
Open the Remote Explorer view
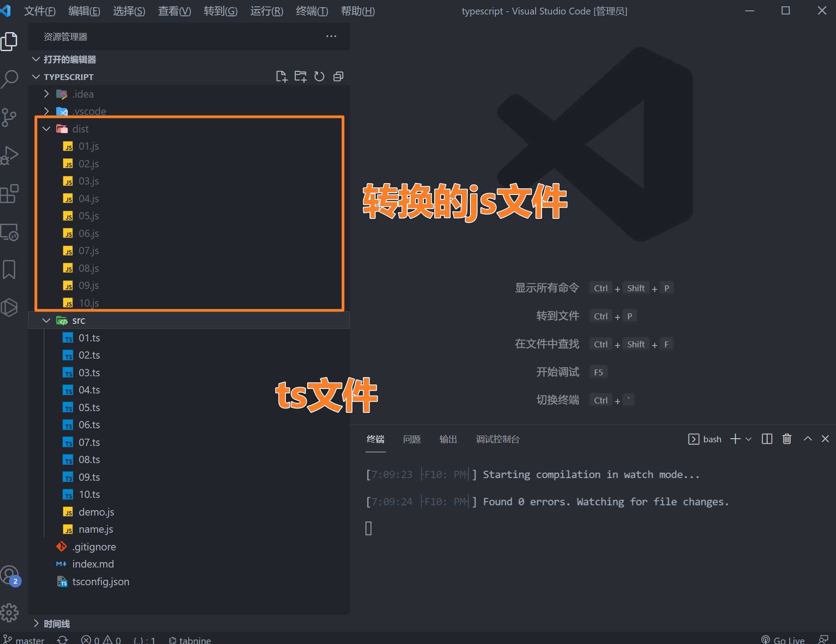pos(9,232)
